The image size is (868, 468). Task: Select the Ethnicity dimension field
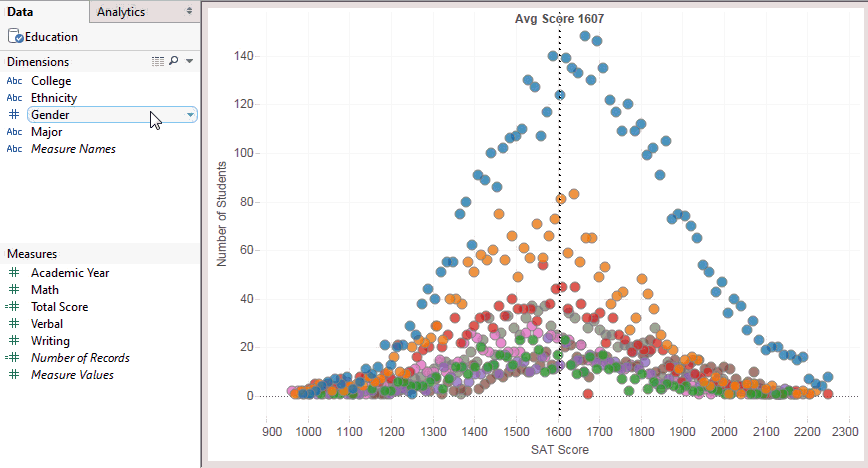(54, 98)
